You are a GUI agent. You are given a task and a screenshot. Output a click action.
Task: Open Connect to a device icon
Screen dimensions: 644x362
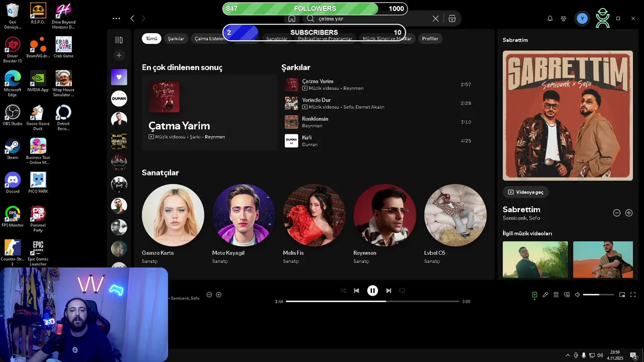coord(567,295)
